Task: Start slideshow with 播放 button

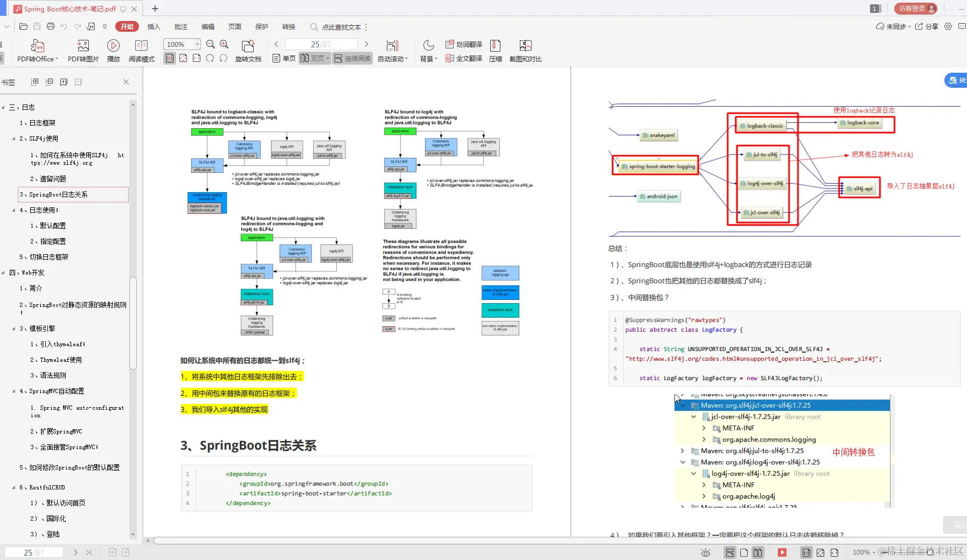Action: coord(113,51)
